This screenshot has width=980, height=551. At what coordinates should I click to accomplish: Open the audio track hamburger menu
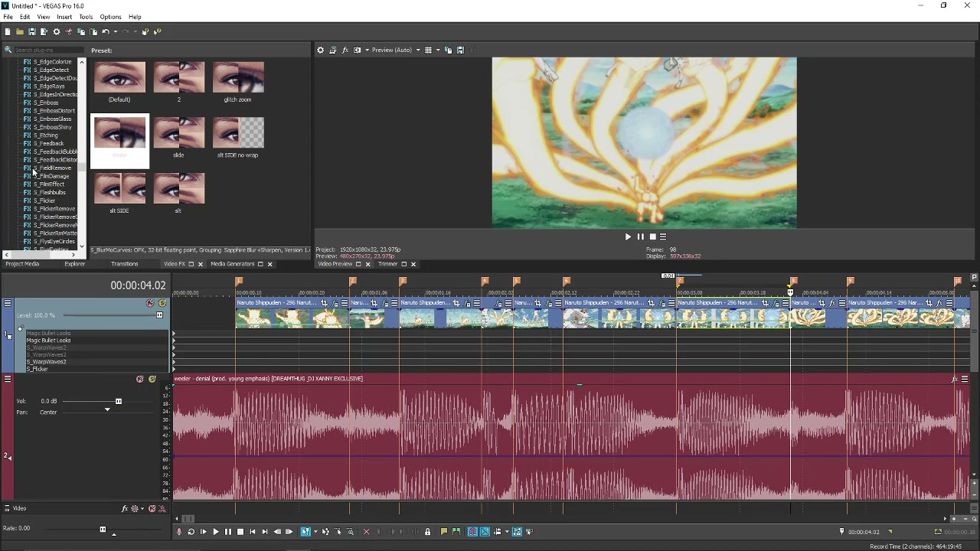(7, 379)
